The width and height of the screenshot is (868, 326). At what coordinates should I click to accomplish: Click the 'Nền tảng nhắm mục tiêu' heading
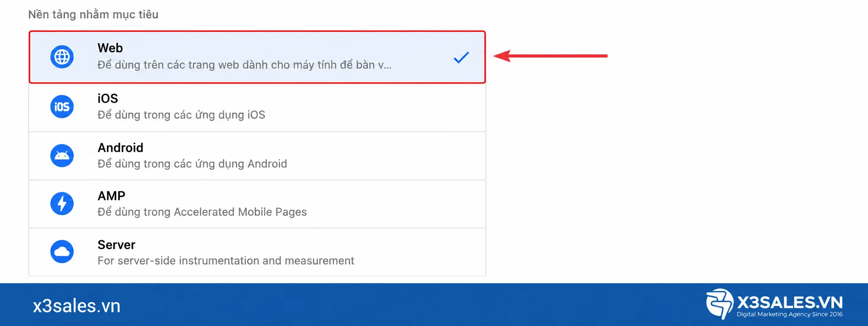pyautogui.click(x=93, y=14)
